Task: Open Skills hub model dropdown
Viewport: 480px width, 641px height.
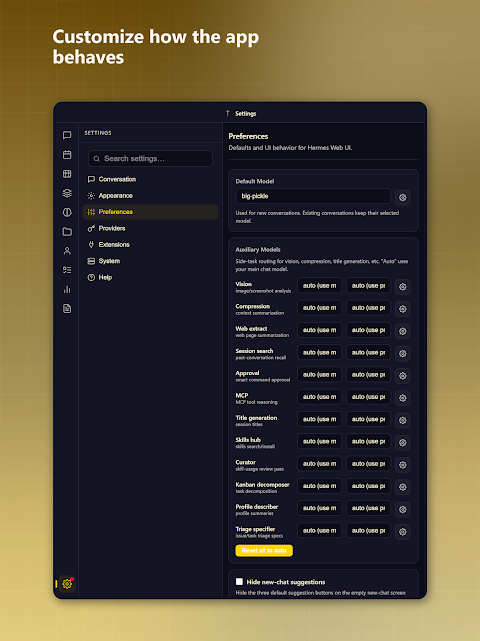Action: [319, 442]
